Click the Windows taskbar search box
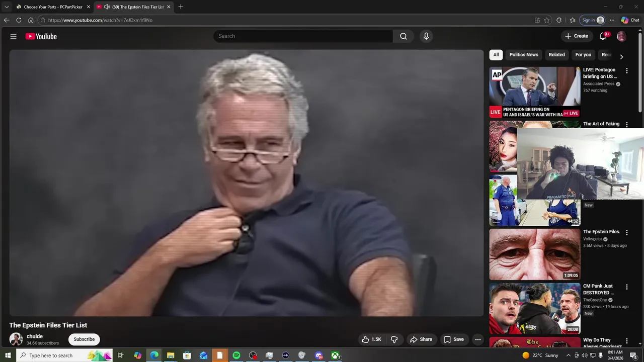This screenshot has width=644, height=362. pyautogui.click(x=64, y=355)
